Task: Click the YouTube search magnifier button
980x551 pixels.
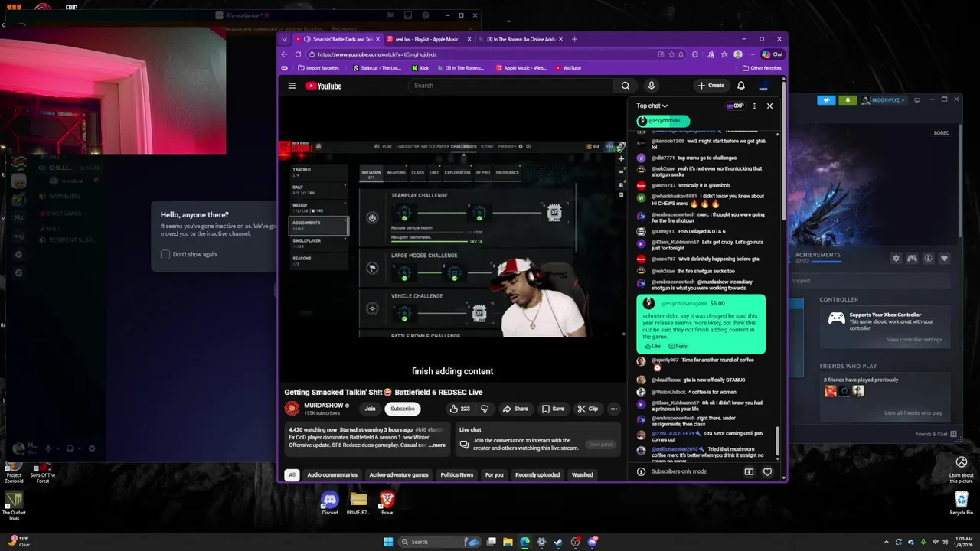Action: [626, 86]
